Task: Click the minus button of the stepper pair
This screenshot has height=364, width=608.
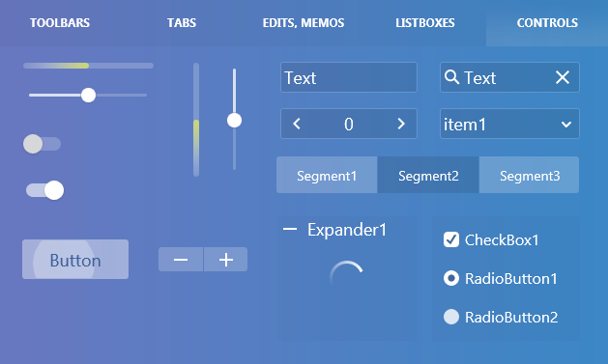Action: click(181, 259)
